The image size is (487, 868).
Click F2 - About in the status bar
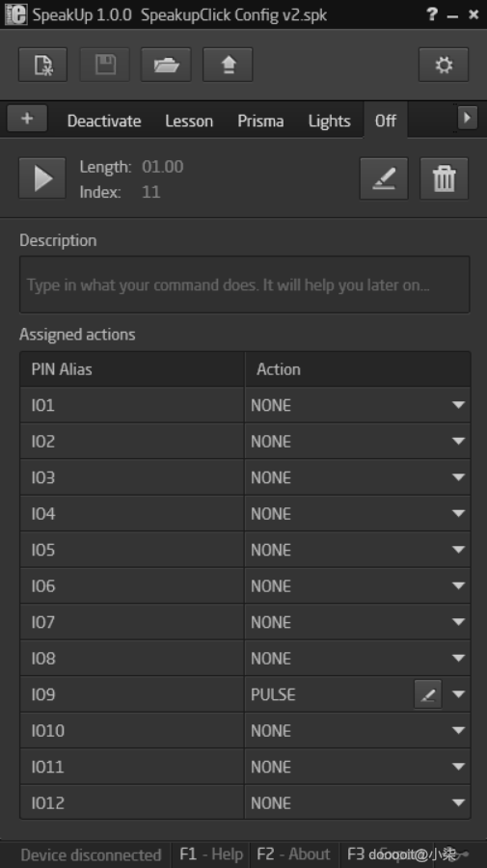click(x=293, y=854)
